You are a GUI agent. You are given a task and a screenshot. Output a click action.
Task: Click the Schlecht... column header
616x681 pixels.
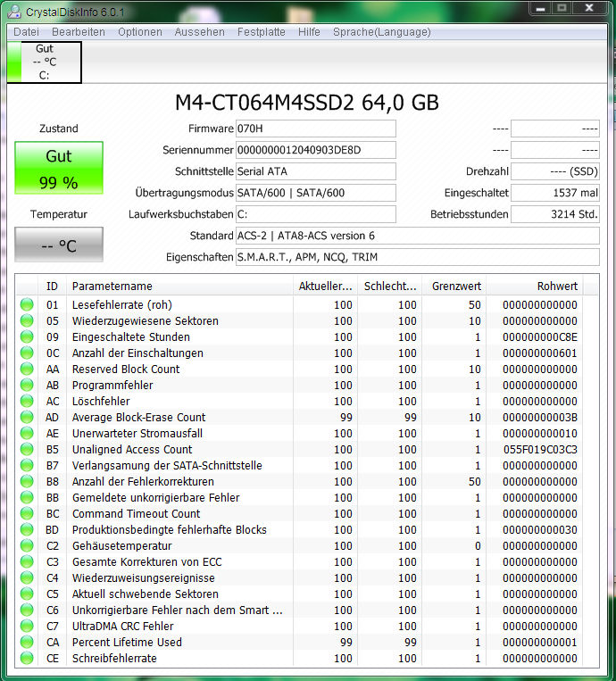coord(389,287)
